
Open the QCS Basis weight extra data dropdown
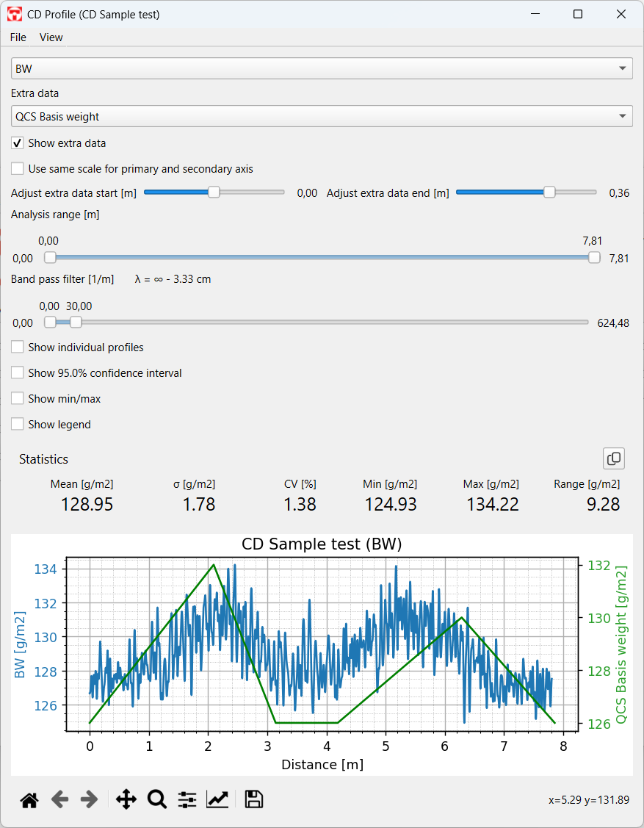(322, 116)
